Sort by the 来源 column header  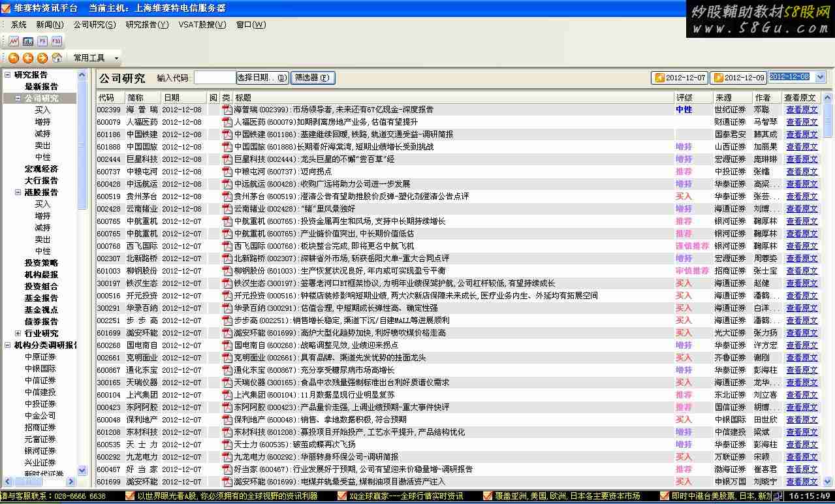click(732, 98)
